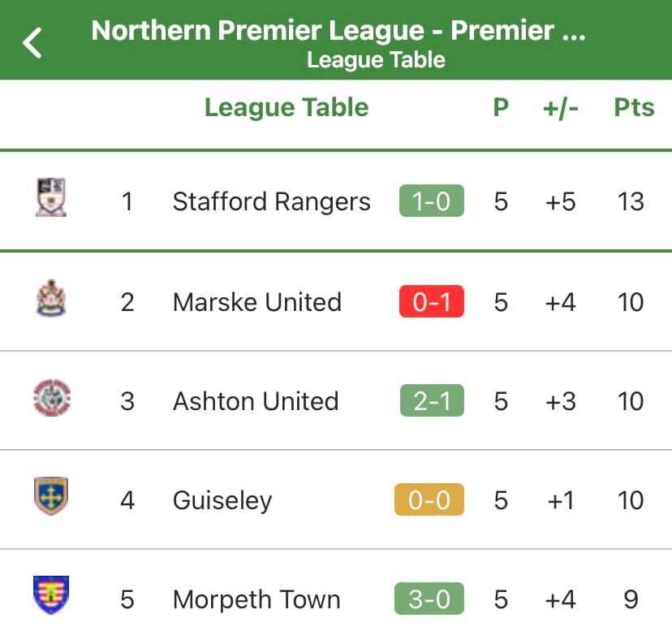Tap the green League Table column heading
Viewport: 672px width, 631px height.
286,108
